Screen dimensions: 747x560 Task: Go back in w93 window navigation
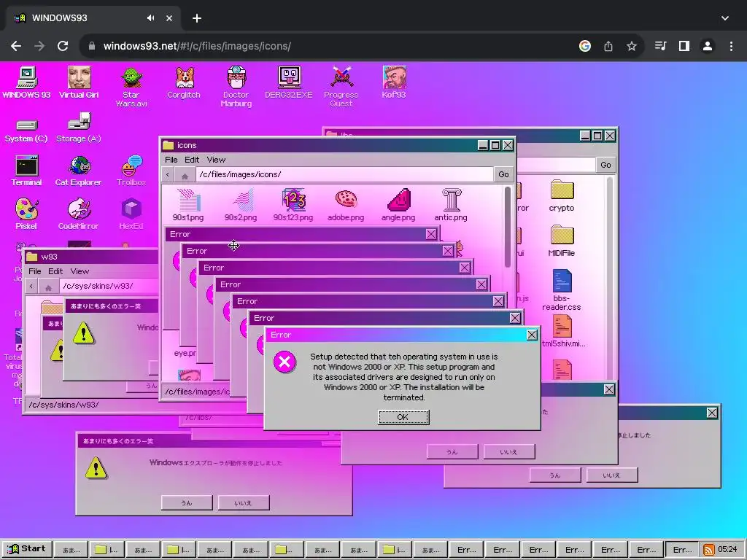(x=31, y=286)
